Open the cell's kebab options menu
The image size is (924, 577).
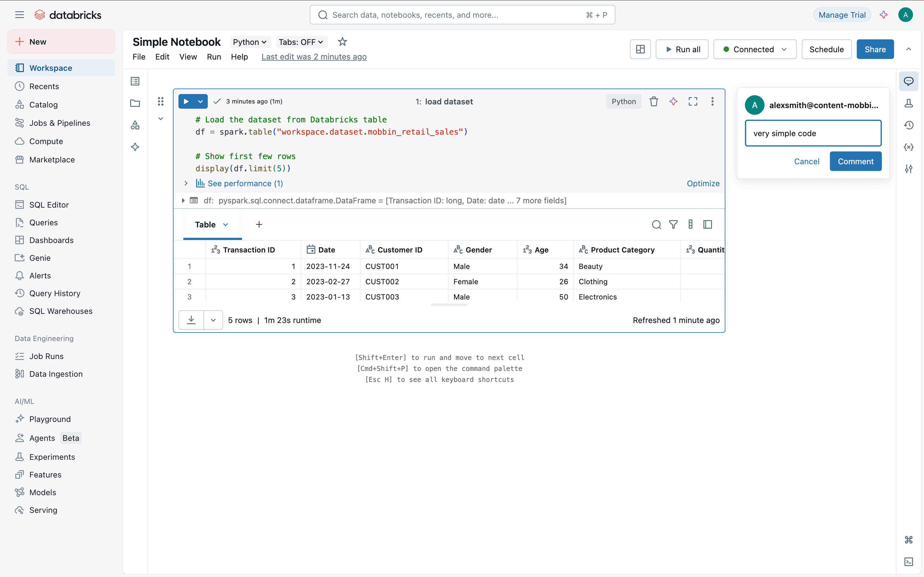point(712,101)
